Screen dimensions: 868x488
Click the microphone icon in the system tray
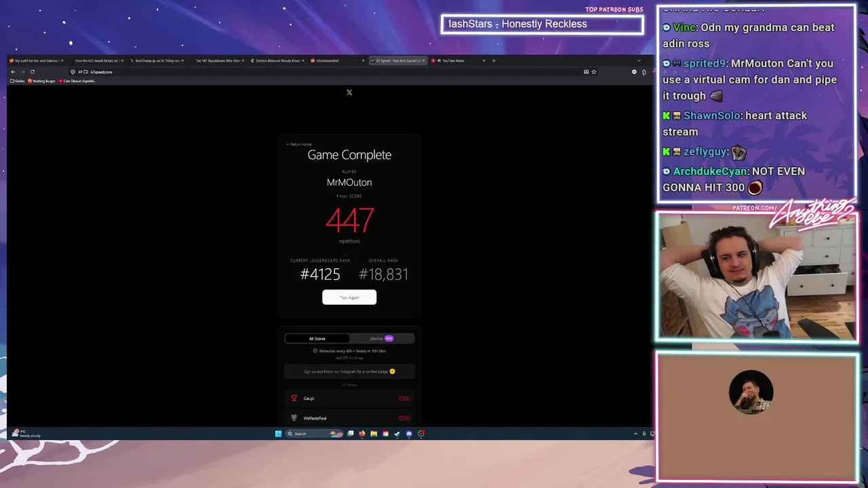(x=644, y=434)
